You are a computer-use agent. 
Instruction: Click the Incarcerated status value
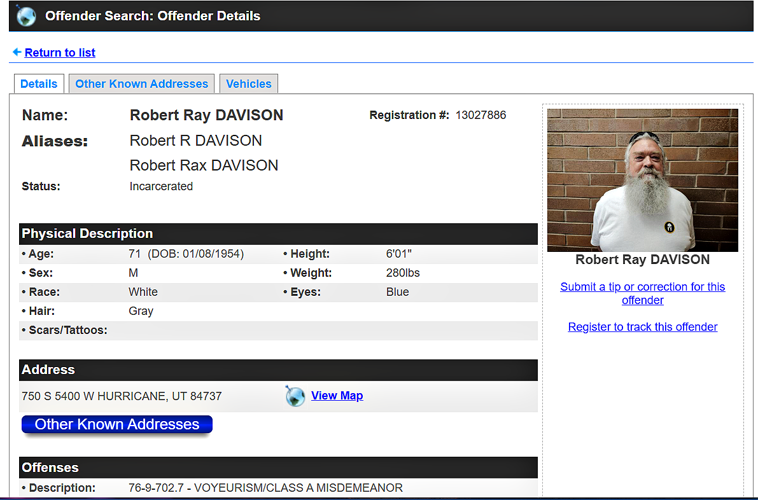click(161, 186)
